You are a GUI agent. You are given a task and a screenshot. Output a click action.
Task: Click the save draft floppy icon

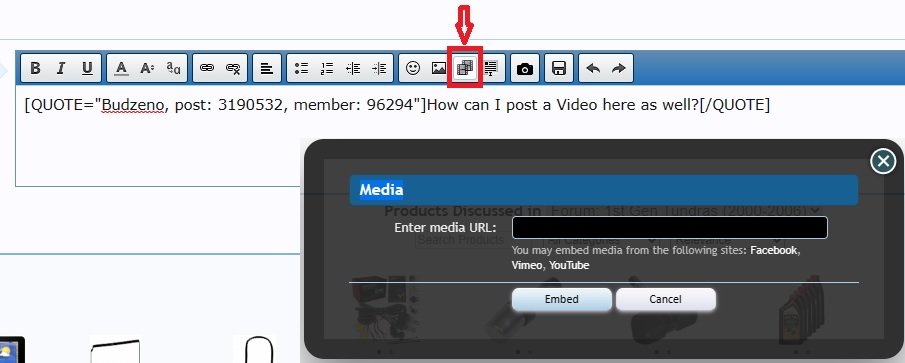559,69
